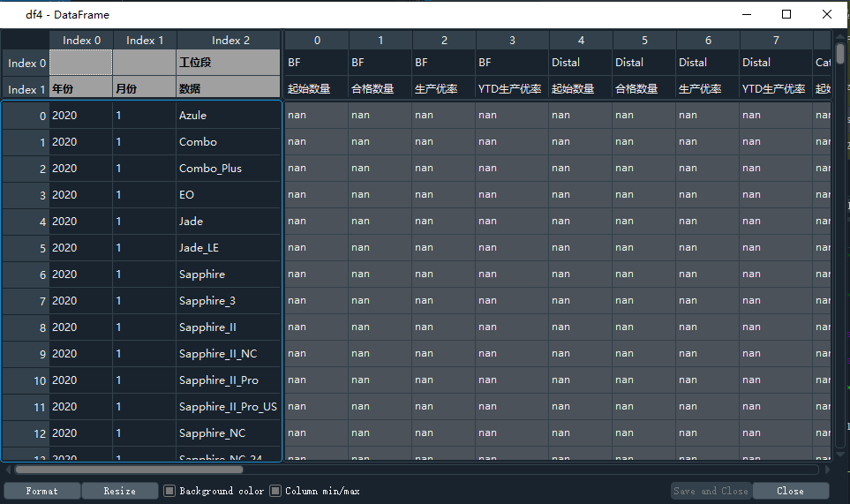Select the Combo index cell

(229, 142)
